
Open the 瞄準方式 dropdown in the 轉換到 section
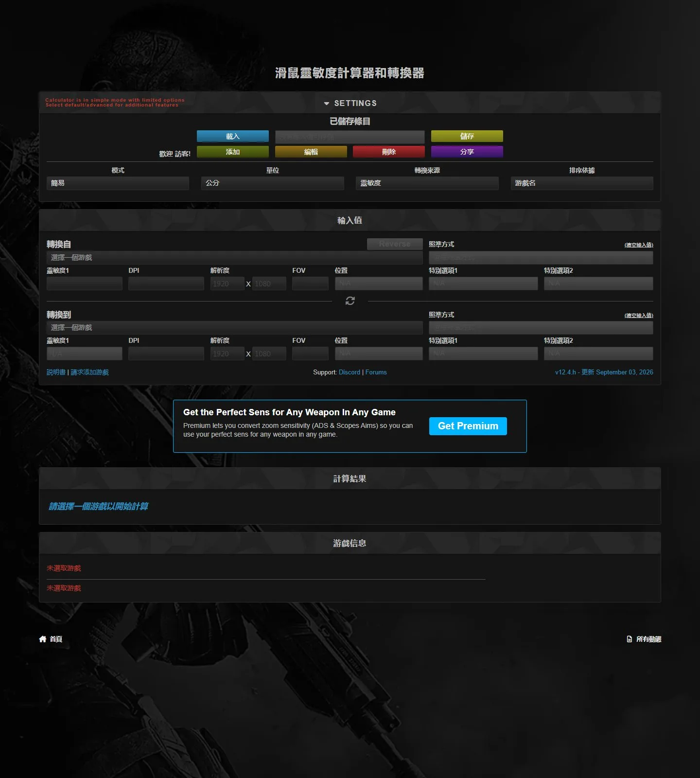coord(541,328)
